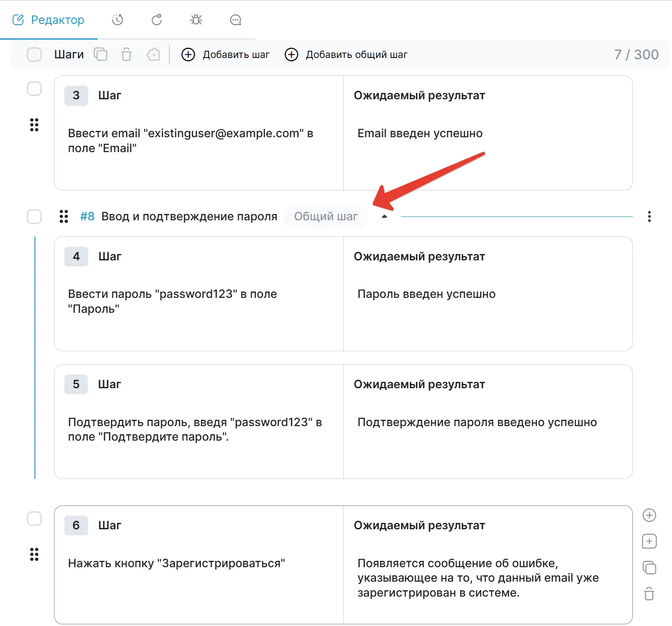Check the checkbox for step 3
The image size is (672, 626).
(x=34, y=89)
